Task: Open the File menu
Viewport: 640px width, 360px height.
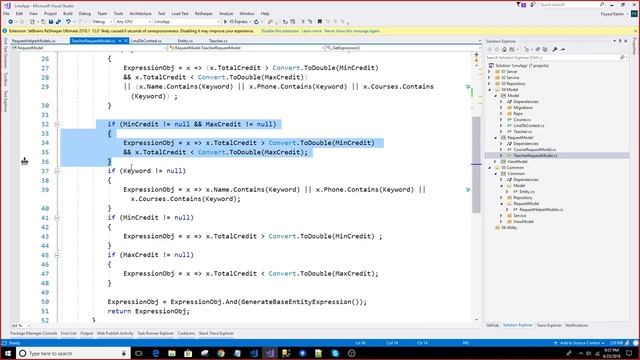Action: point(7,13)
